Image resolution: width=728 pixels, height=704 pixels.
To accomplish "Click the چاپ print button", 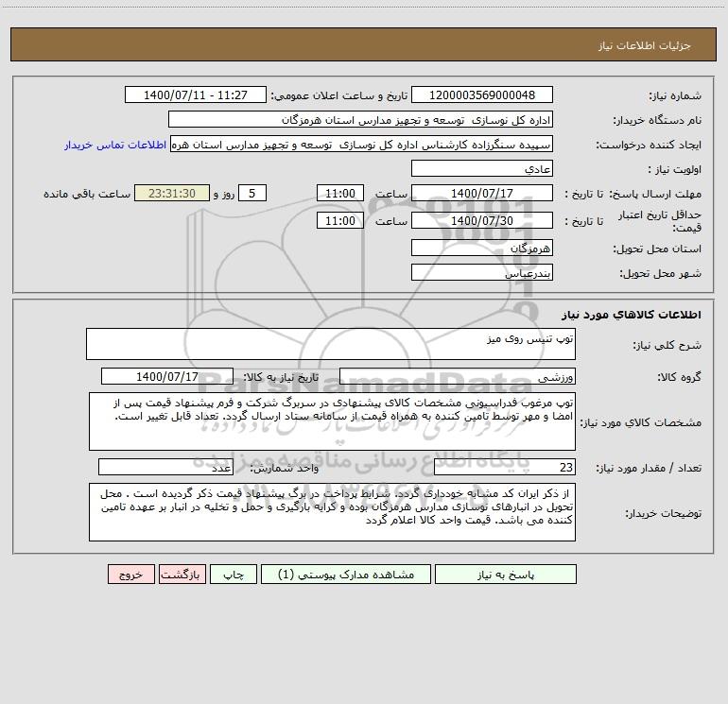I will tap(234, 574).
